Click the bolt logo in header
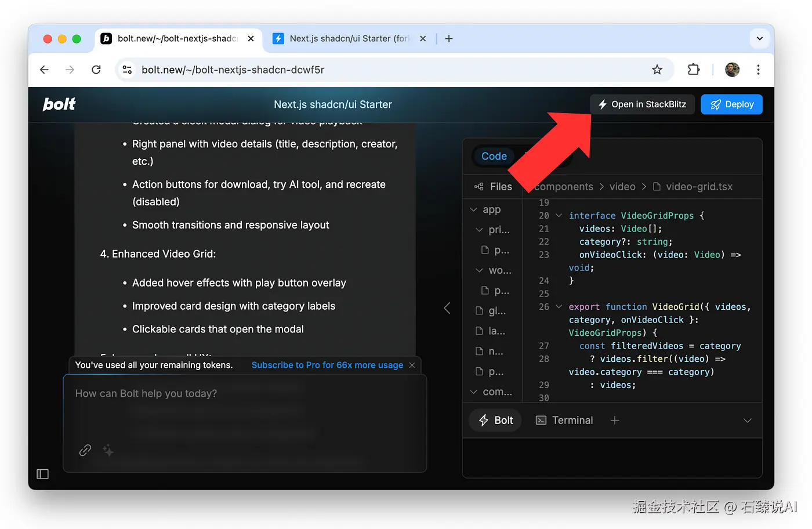 (x=59, y=104)
